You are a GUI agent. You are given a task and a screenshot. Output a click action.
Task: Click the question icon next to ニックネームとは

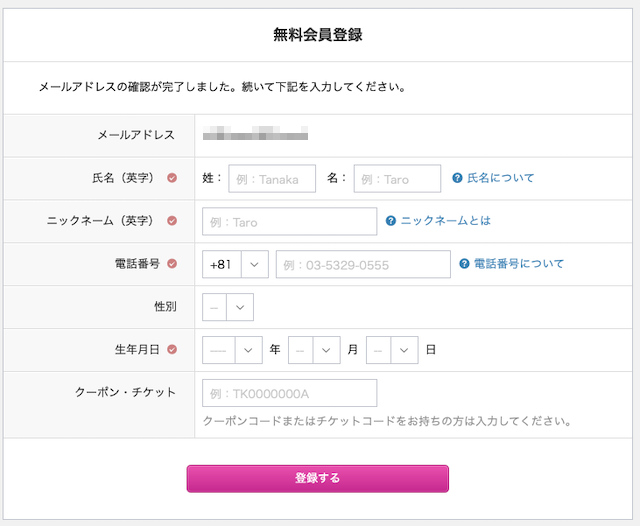coord(391,221)
